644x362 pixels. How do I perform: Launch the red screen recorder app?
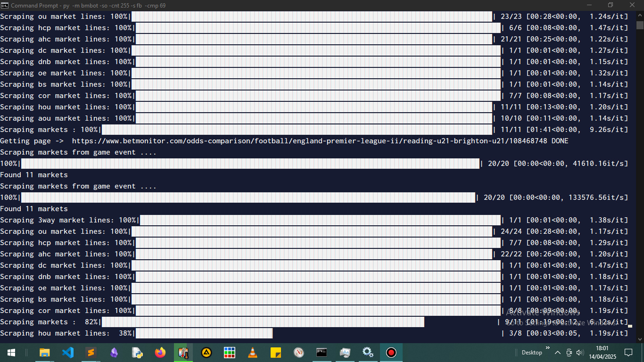click(x=391, y=352)
